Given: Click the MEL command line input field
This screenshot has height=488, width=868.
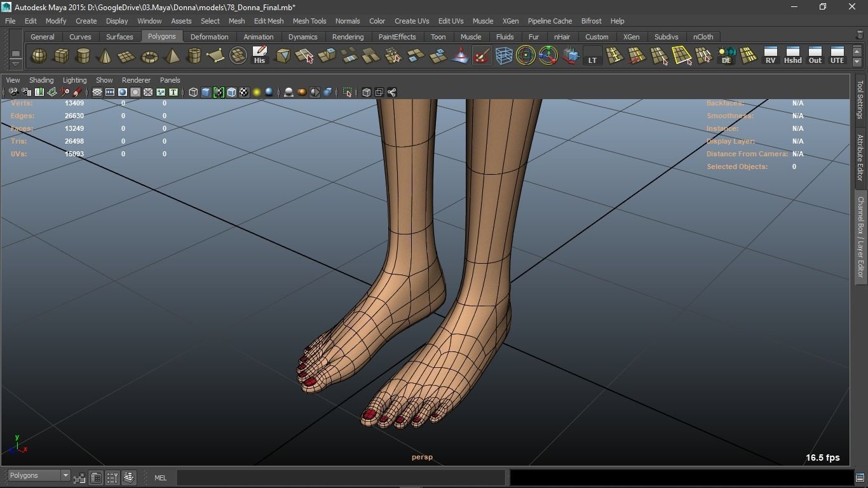Looking at the screenshot, I should (341, 477).
